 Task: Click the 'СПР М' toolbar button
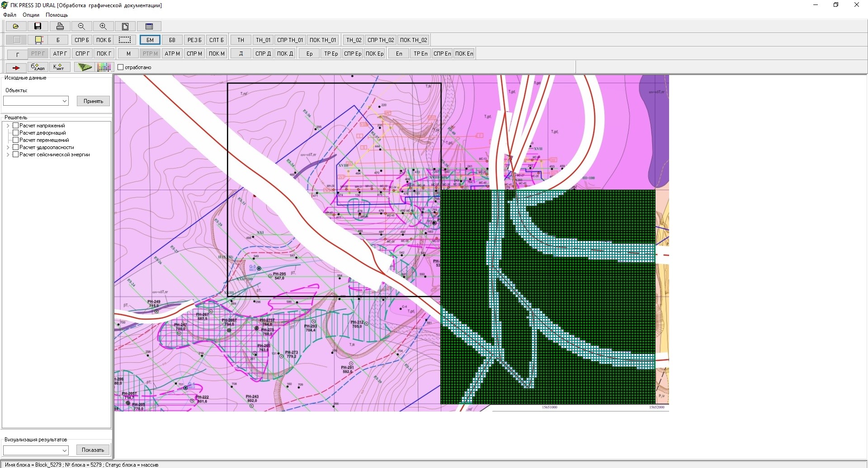pyautogui.click(x=194, y=54)
